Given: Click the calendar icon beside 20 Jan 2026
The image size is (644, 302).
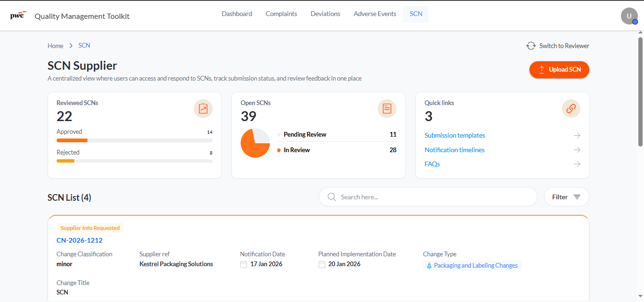Looking at the screenshot, I should pos(322,264).
